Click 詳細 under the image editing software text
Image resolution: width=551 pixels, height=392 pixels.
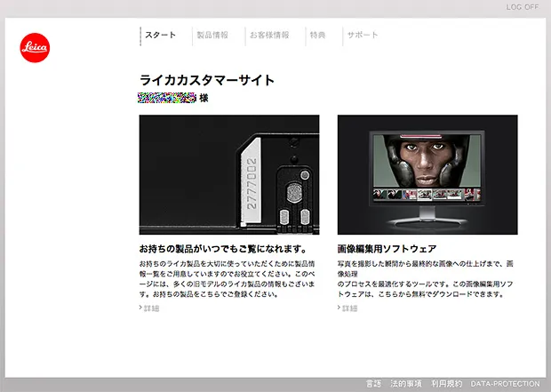coord(349,308)
